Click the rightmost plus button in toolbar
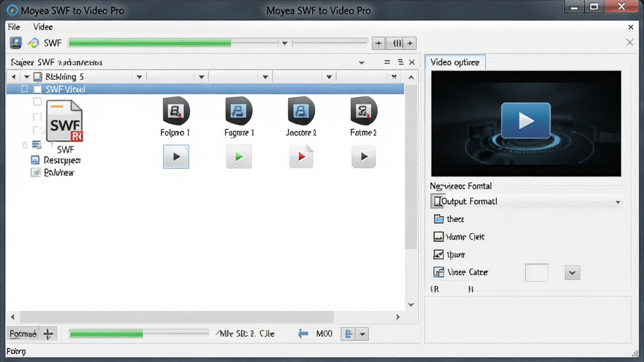Viewport: 644px width, 362px height. point(410,43)
